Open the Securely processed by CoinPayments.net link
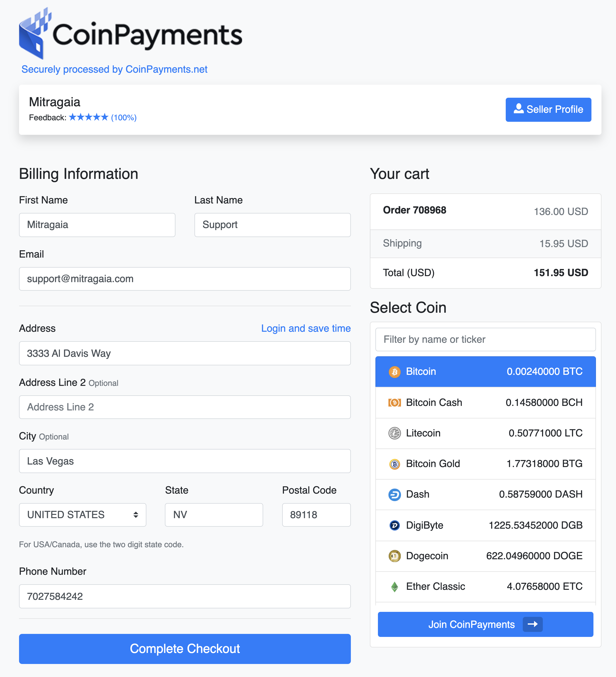 click(114, 69)
